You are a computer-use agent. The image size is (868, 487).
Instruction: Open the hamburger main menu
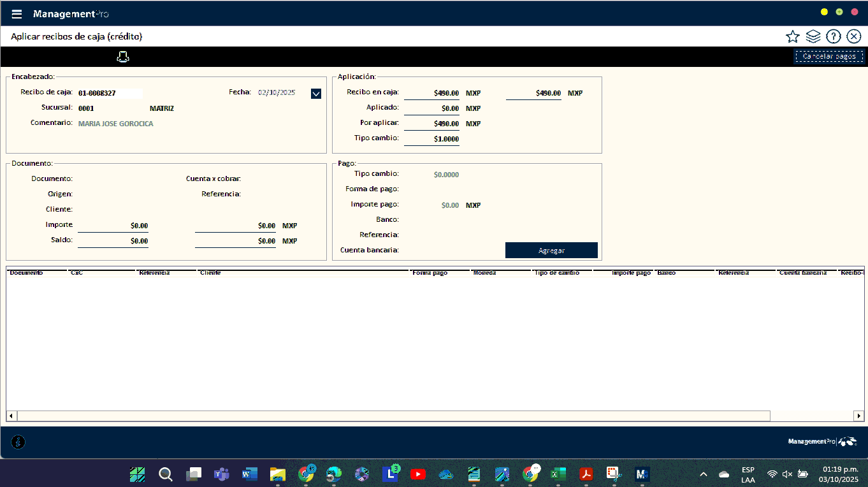click(x=17, y=14)
